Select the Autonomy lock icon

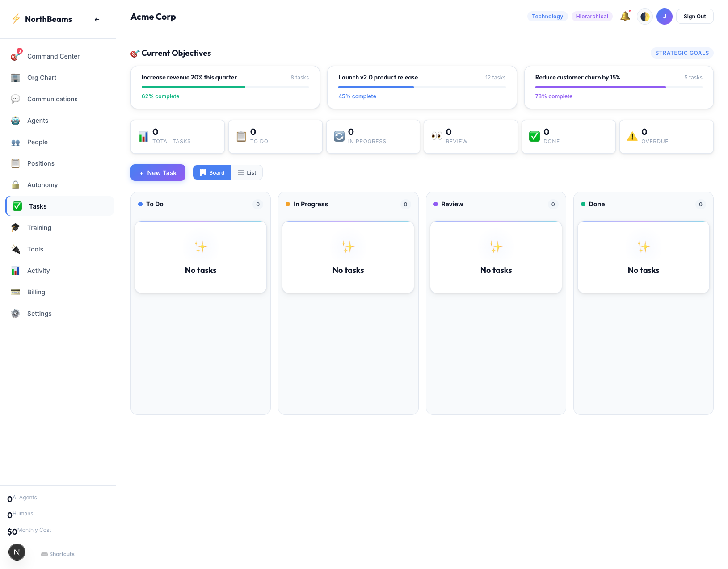click(x=15, y=184)
